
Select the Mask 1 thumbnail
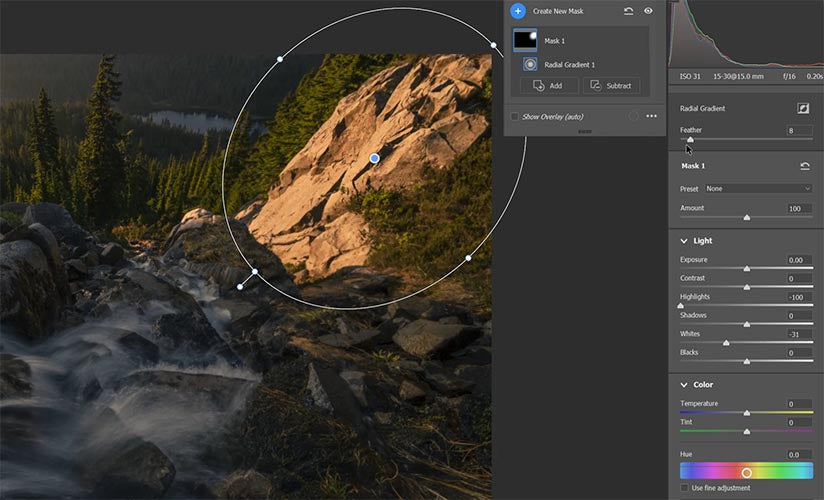pyautogui.click(x=525, y=40)
